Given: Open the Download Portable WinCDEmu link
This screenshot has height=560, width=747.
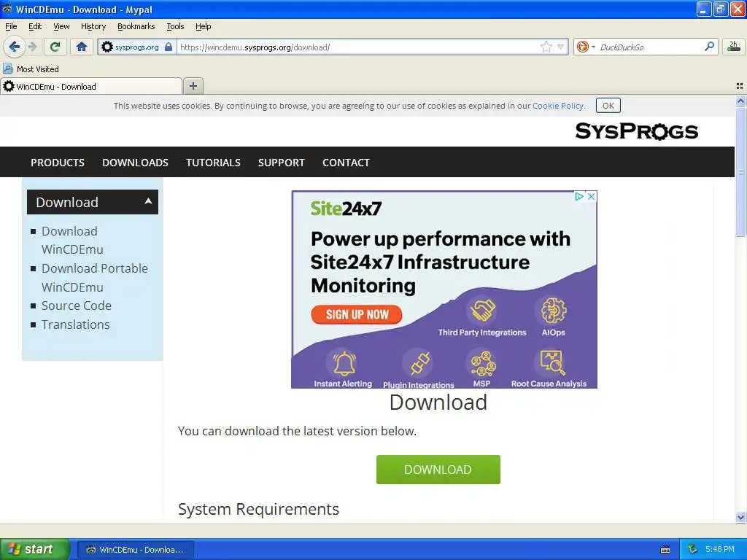Looking at the screenshot, I should [x=94, y=278].
